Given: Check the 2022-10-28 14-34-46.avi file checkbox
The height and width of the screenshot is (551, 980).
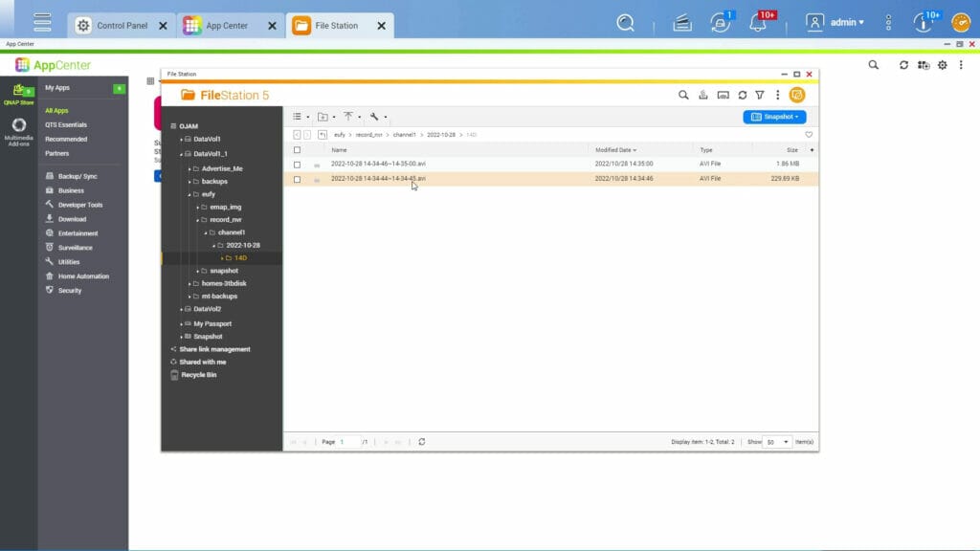Looking at the screenshot, I should [x=297, y=179].
